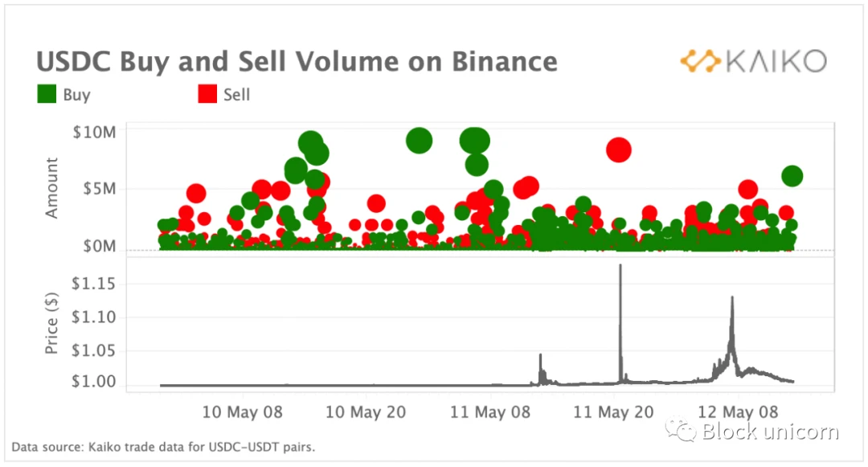
Task: Click the KAIKO brand text
Action: (x=776, y=61)
